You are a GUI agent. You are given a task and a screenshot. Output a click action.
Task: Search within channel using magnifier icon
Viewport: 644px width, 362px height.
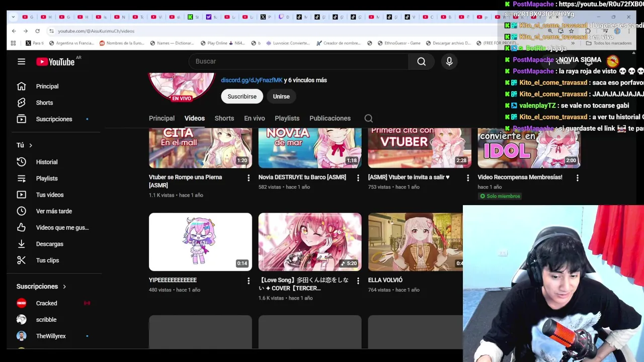click(368, 119)
